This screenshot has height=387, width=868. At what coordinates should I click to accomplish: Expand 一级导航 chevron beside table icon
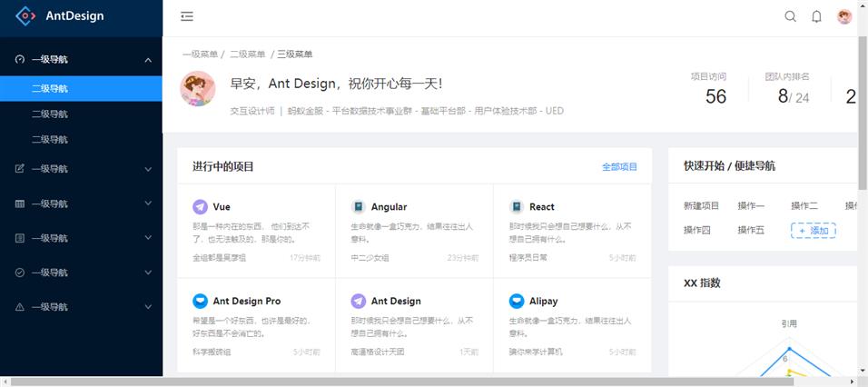pos(148,203)
